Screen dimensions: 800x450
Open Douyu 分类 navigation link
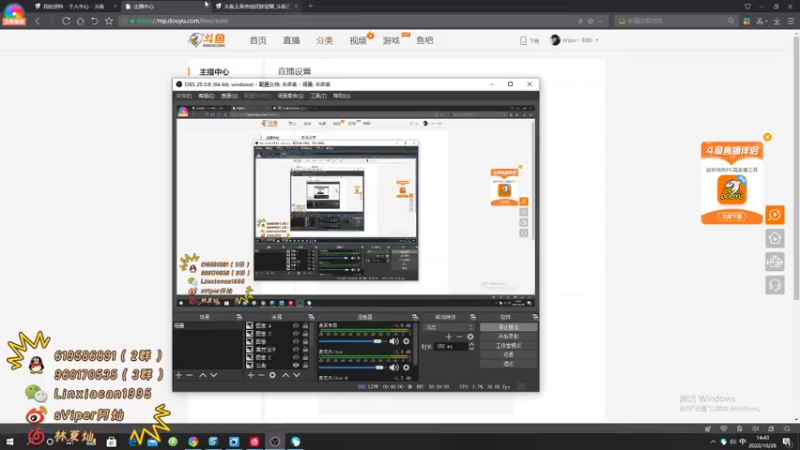[324, 40]
